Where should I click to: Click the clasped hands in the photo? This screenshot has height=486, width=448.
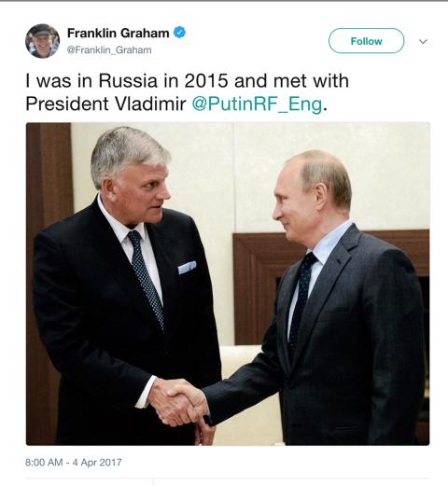pos(180,403)
